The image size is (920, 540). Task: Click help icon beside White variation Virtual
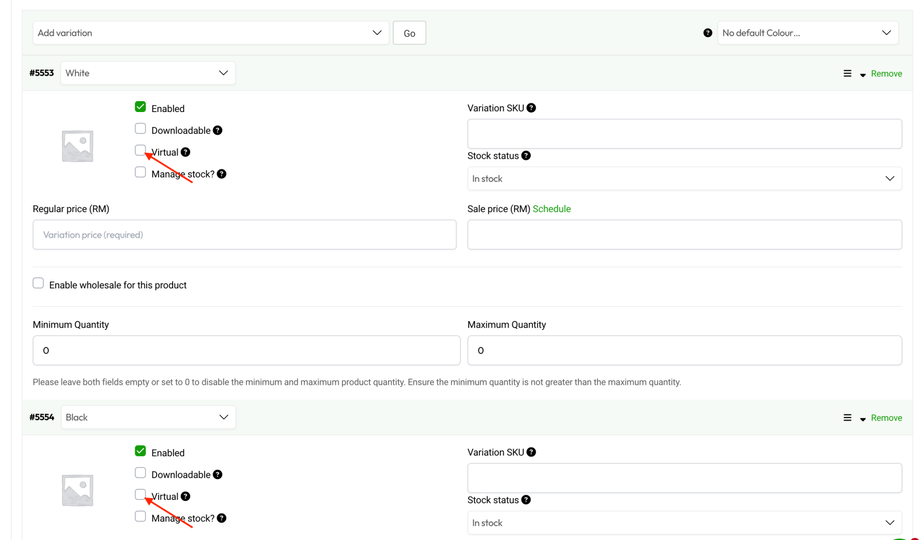185,152
